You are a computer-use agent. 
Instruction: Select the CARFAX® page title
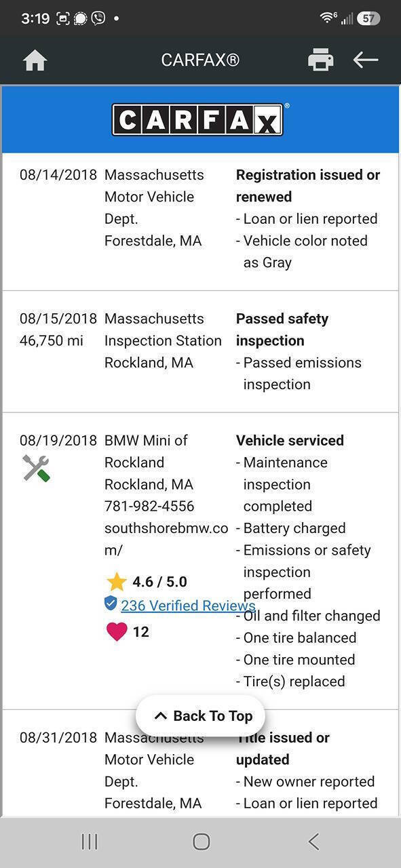coord(200,60)
